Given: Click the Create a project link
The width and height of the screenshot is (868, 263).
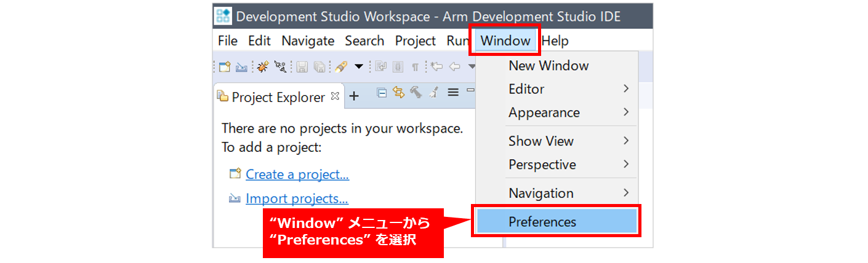Looking at the screenshot, I should point(297,175).
